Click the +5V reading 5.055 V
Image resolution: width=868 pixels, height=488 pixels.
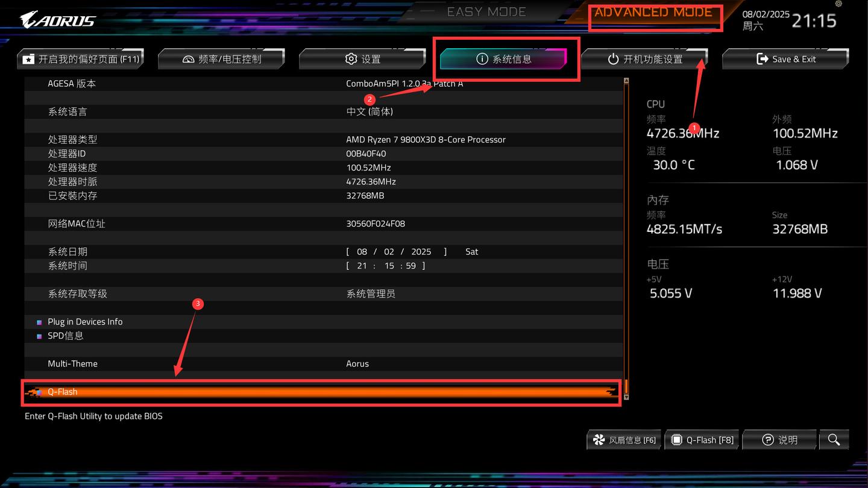[671, 293]
